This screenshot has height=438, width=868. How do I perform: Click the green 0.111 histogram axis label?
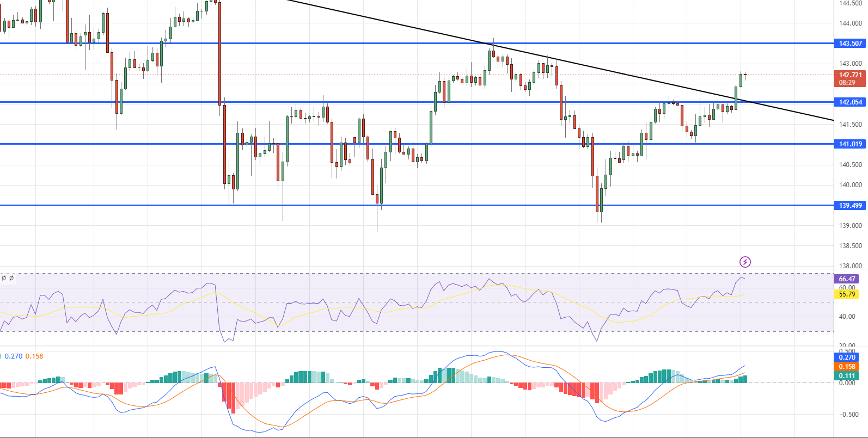pyautogui.click(x=847, y=376)
